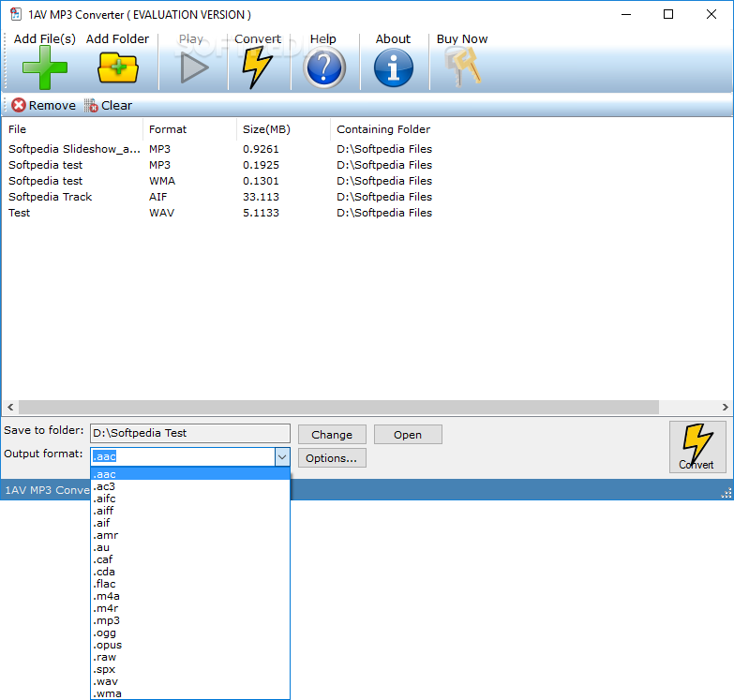This screenshot has height=700, width=734.
Task: Choose .aac from the format list
Action: tap(190, 474)
